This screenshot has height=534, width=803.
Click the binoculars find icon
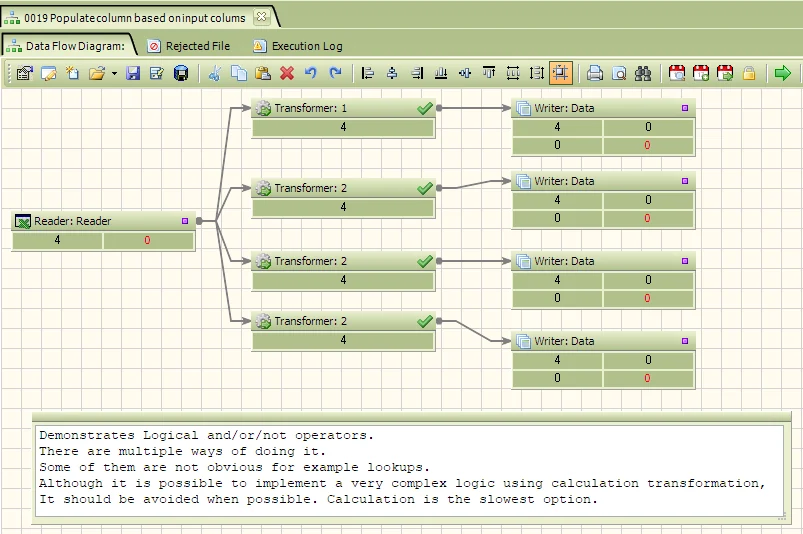pos(643,74)
